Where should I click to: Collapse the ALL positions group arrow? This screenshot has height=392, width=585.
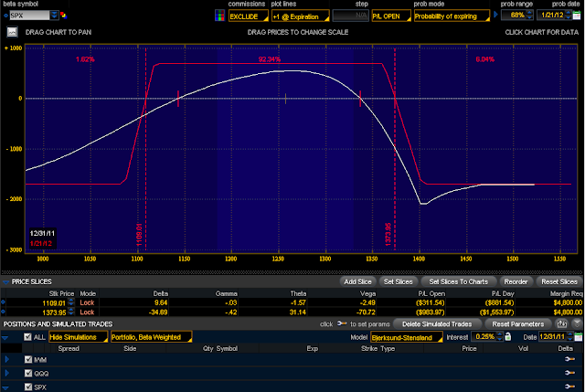coord(5,338)
